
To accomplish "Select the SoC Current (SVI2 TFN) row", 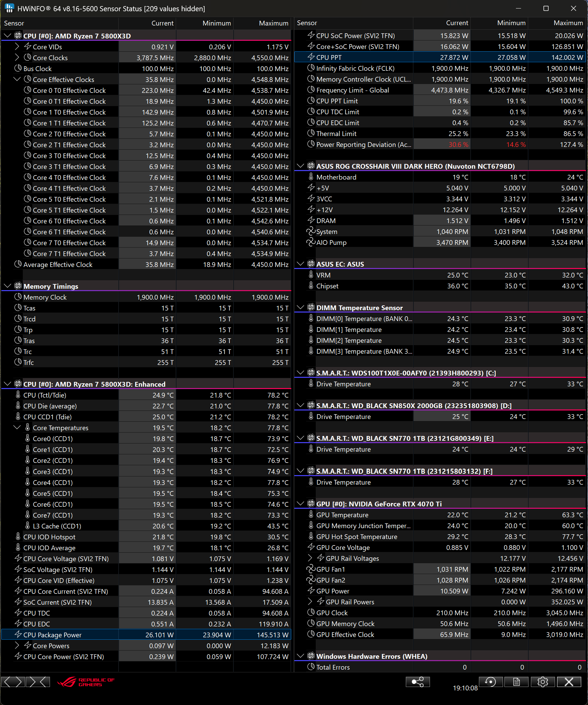I will click(146, 602).
